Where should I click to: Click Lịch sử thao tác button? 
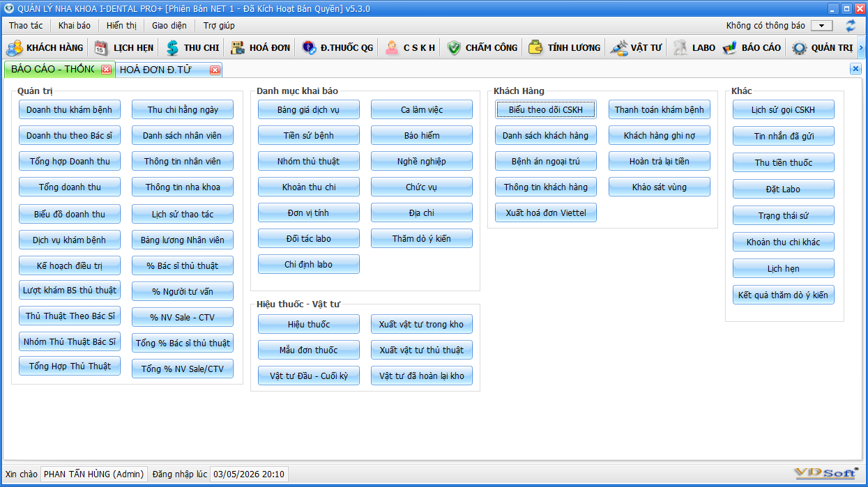[183, 214]
